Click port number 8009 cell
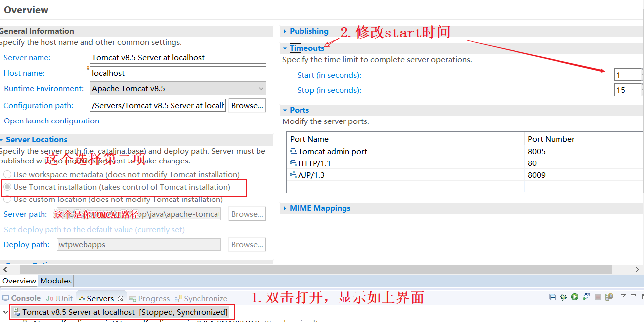 pos(537,175)
